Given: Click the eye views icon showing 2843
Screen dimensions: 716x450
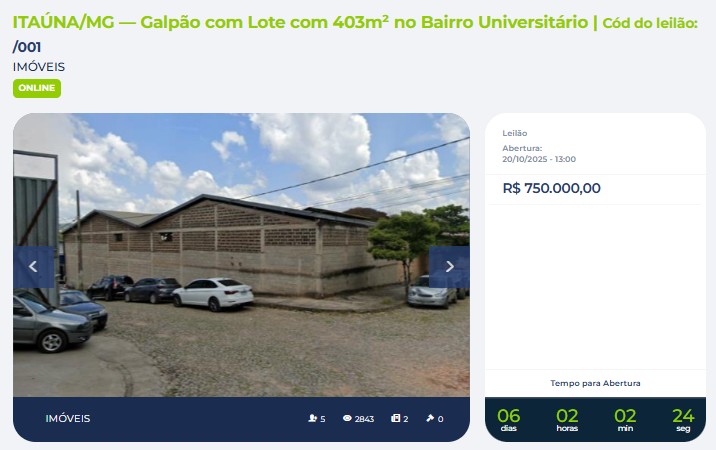Looking at the screenshot, I should [347, 418].
